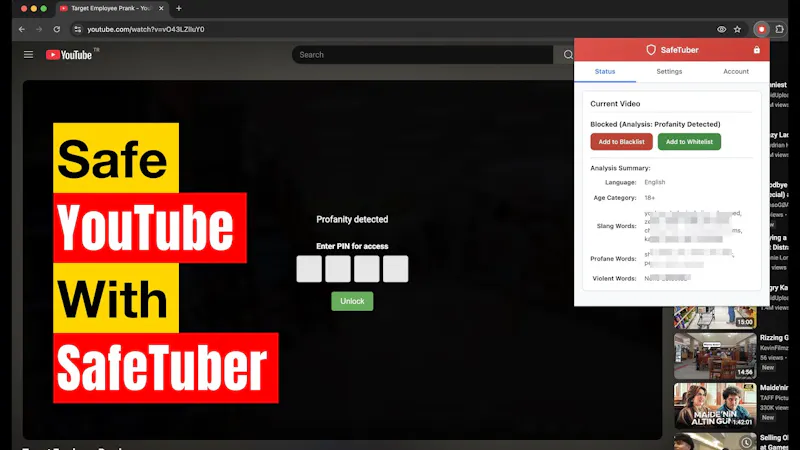Switch to the Status tab
The width and height of the screenshot is (800, 450).
pos(605,71)
